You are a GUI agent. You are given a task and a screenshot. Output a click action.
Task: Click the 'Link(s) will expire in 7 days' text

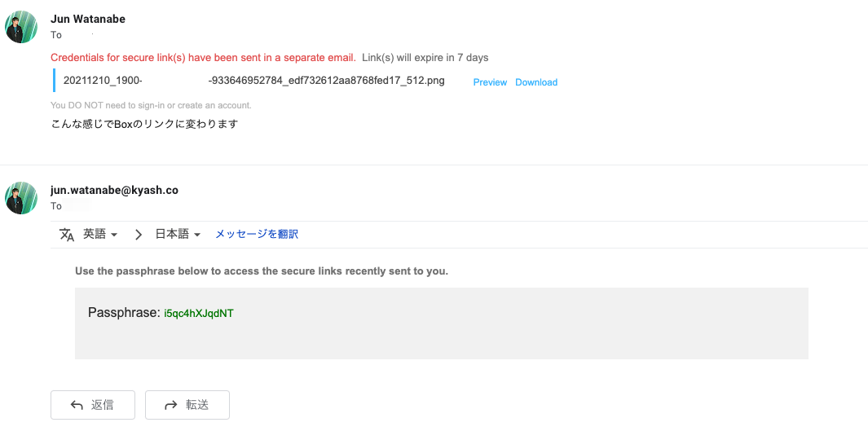(425, 58)
